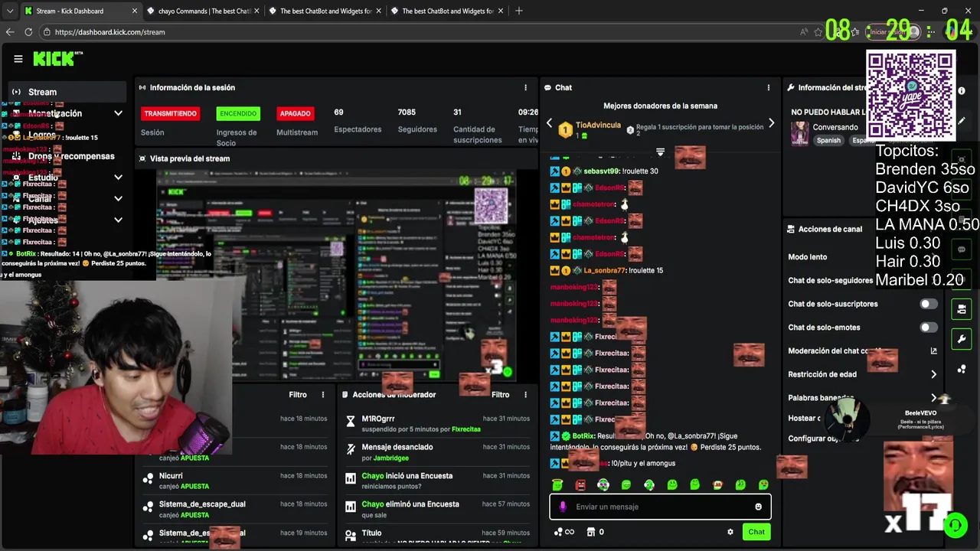The width and height of the screenshot is (980, 551).
Task: Open the hamburger menu beside the Kick logo
Action: point(18,58)
